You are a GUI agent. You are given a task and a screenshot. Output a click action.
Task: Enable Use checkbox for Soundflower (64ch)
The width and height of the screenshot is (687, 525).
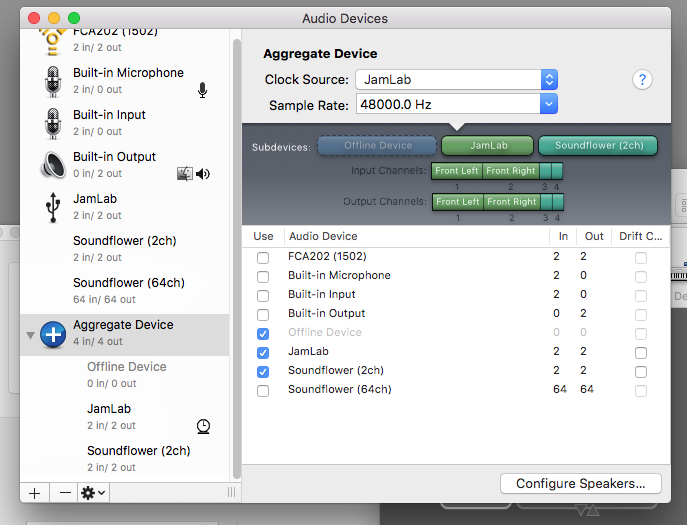(x=263, y=390)
